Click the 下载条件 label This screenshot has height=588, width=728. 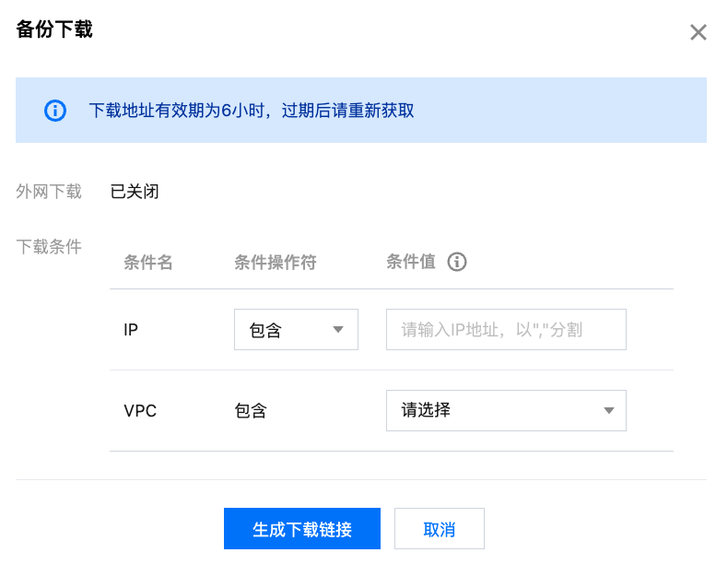tap(49, 246)
